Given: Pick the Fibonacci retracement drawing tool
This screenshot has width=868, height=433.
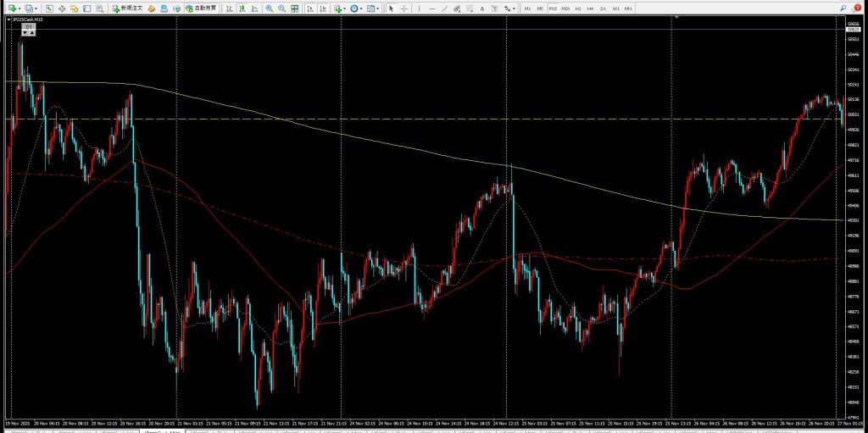Looking at the screenshot, I should [470, 8].
